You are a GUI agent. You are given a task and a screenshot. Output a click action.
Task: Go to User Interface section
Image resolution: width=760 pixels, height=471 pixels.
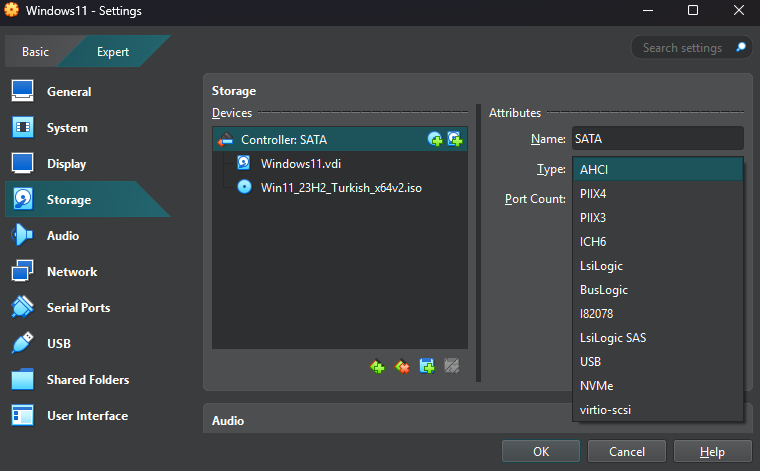point(88,416)
